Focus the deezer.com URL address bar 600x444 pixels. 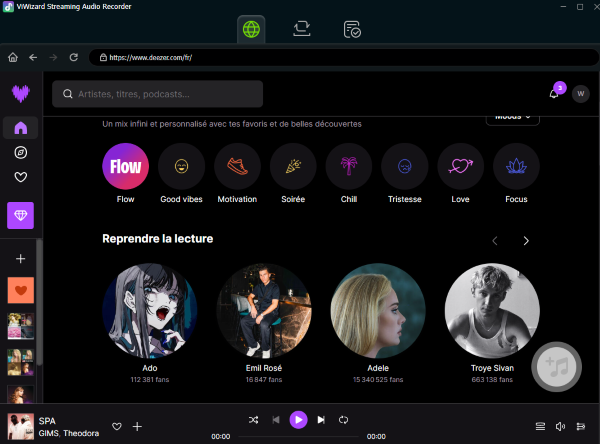343,57
